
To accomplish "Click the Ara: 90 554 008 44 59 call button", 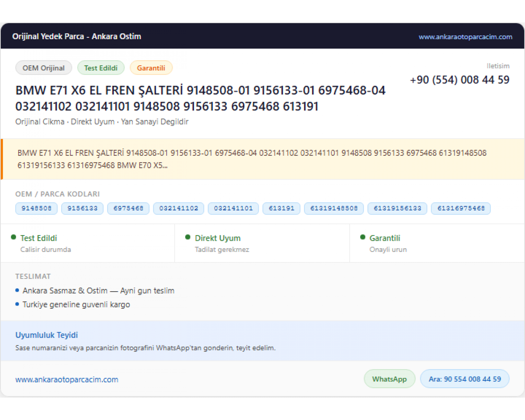I will click(x=465, y=379).
